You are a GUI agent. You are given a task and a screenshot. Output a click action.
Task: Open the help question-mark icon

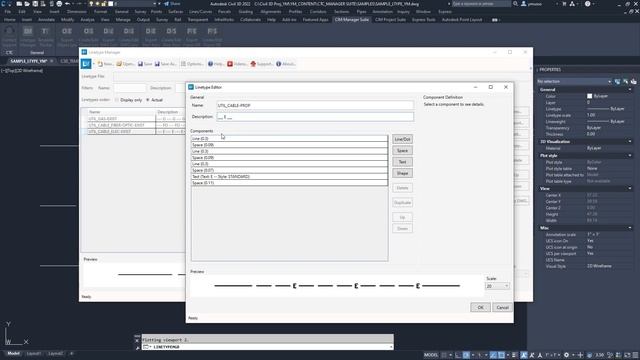587,4
